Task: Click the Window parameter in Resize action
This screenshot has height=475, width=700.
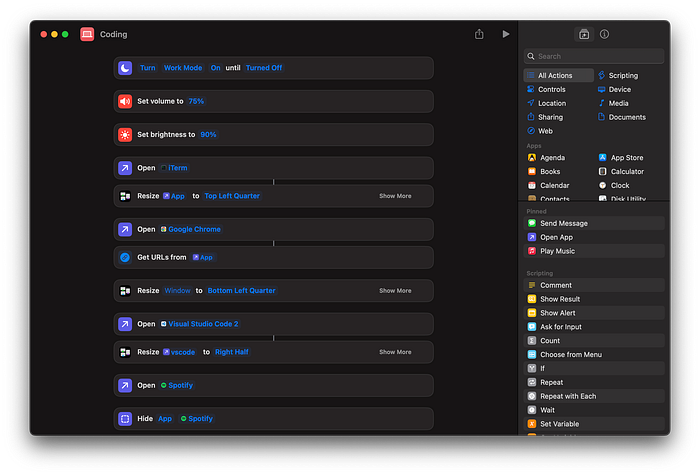Action: 177,291
